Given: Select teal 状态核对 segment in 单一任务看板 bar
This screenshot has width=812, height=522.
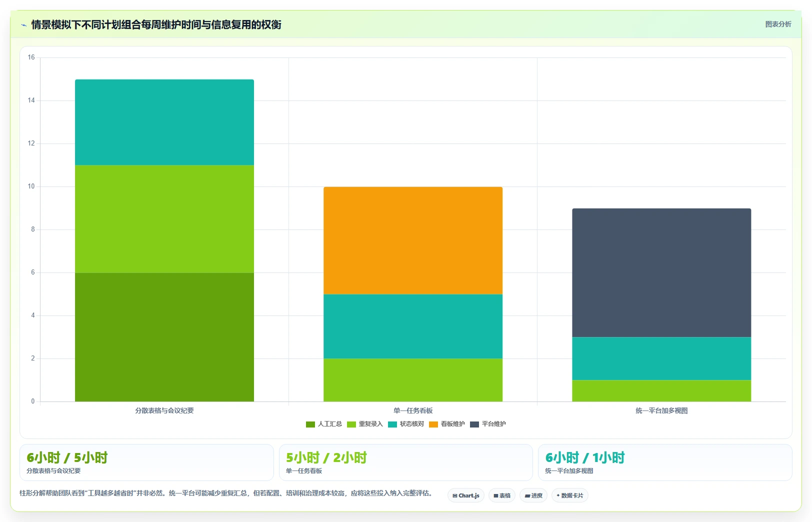Looking at the screenshot, I should click(413, 326).
